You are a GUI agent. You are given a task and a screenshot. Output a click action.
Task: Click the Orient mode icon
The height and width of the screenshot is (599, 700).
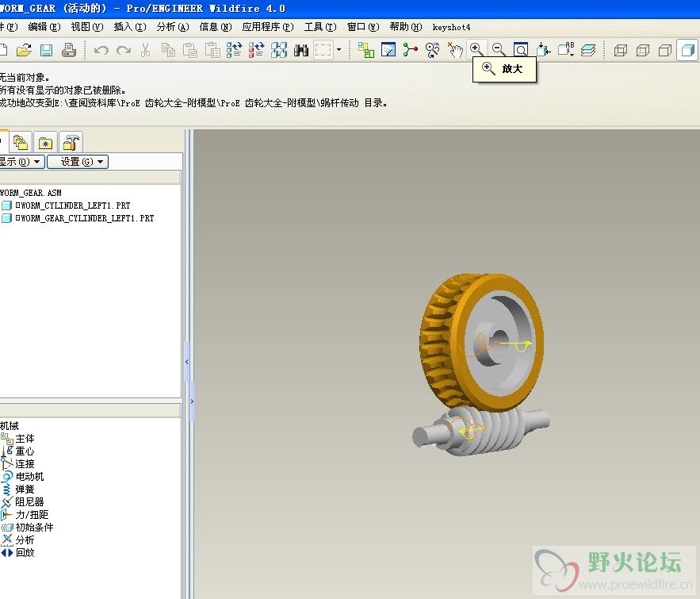pos(433,50)
